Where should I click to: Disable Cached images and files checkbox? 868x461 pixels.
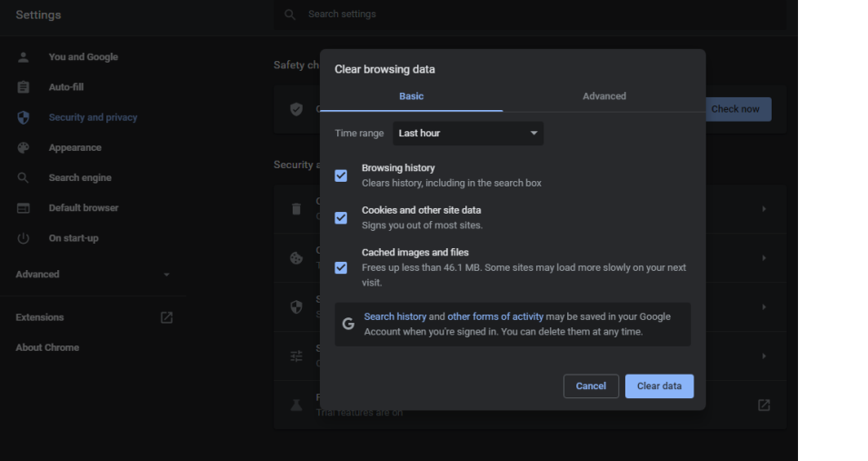point(341,267)
